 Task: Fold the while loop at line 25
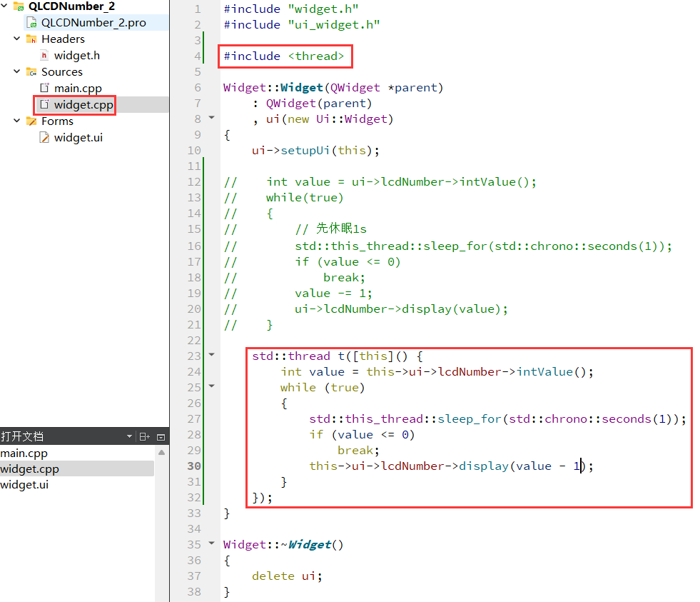click(x=212, y=386)
